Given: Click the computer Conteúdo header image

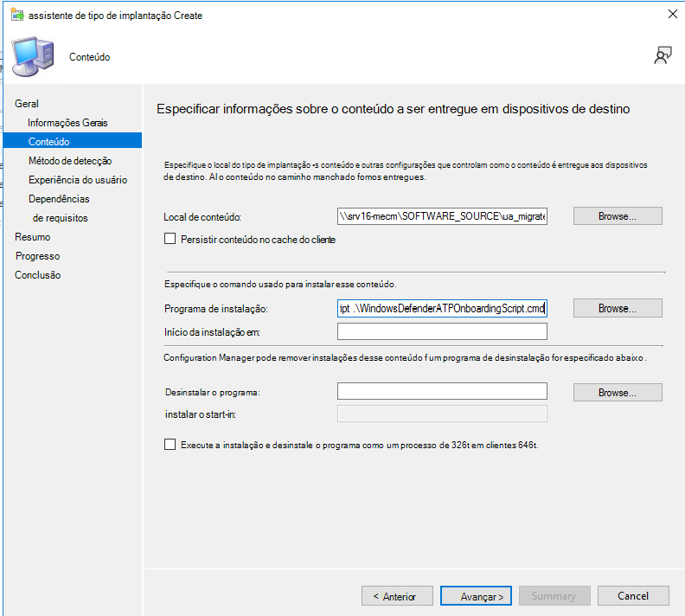Looking at the screenshot, I should (x=33, y=57).
